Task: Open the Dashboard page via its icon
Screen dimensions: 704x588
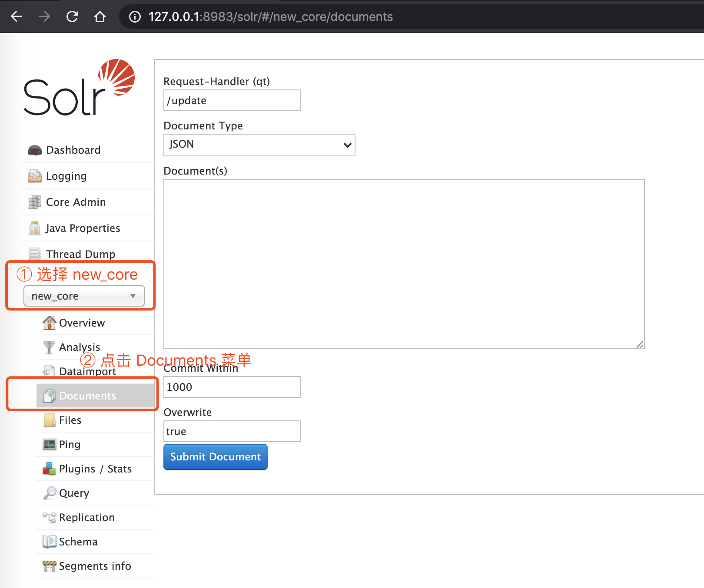Action: (34, 150)
